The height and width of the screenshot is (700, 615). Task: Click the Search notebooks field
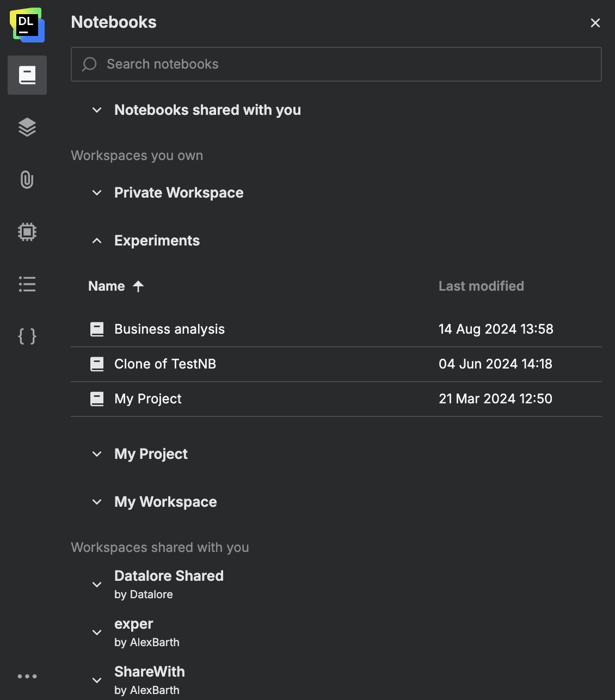pos(336,64)
